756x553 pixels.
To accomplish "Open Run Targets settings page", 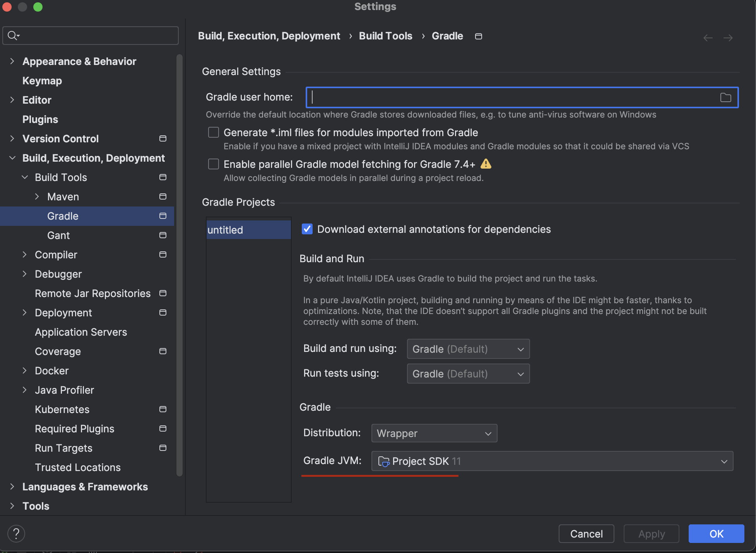I will (63, 448).
